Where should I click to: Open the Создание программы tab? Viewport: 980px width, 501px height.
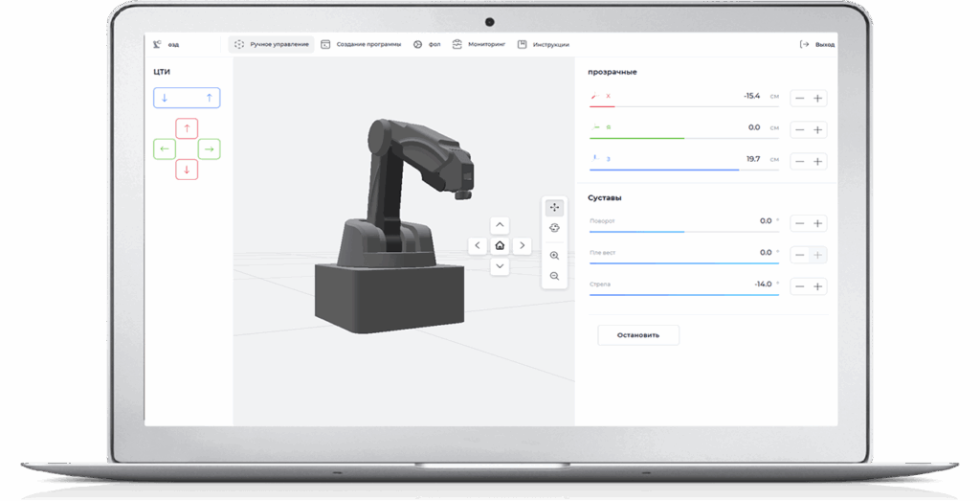(361, 44)
